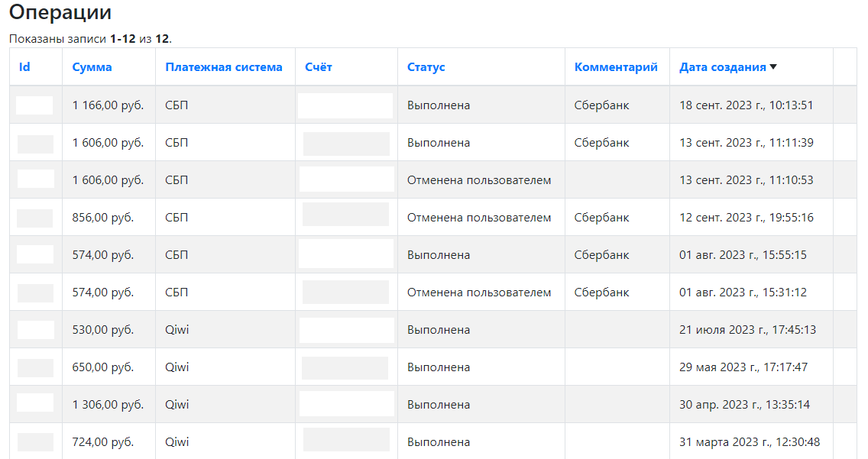Viewport: 868px width, 459px height.
Task: Click the Операции page heading
Action: pos(60,12)
